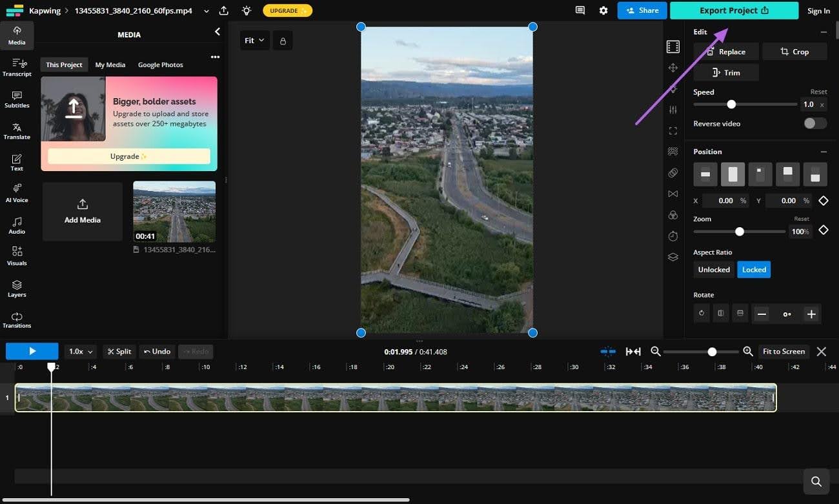The image size is (839, 504).
Task: Select the center-fill position preset
Action: pyautogui.click(x=733, y=174)
